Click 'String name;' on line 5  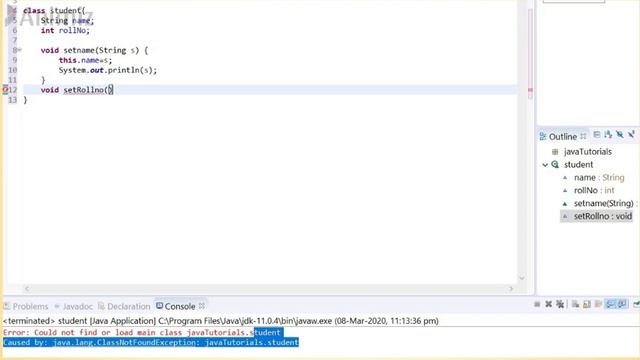coord(67,21)
